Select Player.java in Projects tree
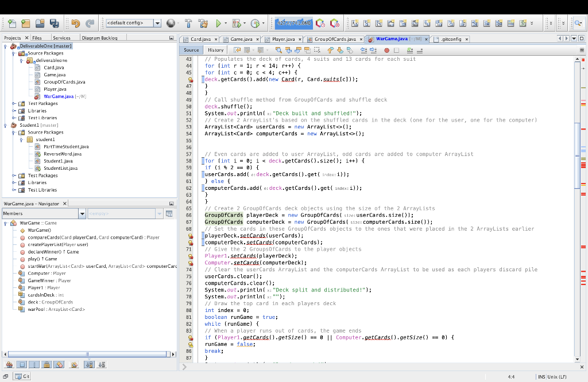 [x=55, y=89]
